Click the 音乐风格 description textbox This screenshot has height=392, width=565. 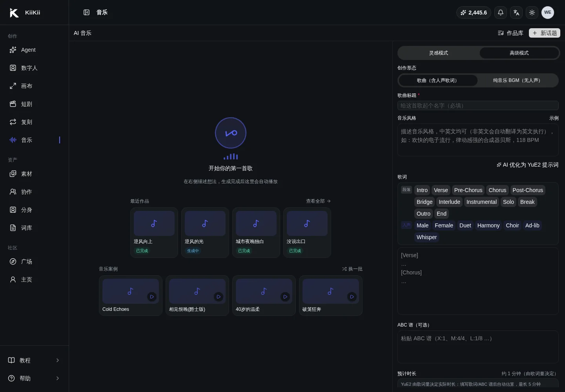click(x=478, y=140)
